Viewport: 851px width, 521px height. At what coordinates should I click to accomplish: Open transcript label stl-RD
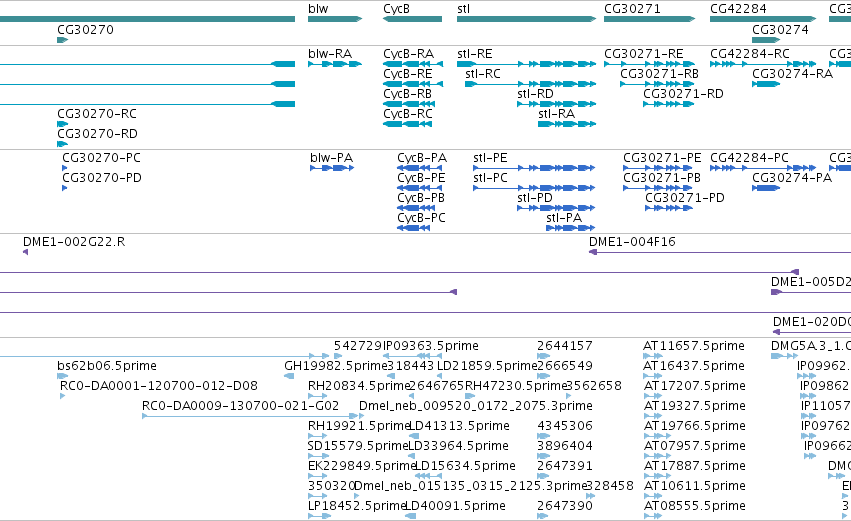coord(535,94)
